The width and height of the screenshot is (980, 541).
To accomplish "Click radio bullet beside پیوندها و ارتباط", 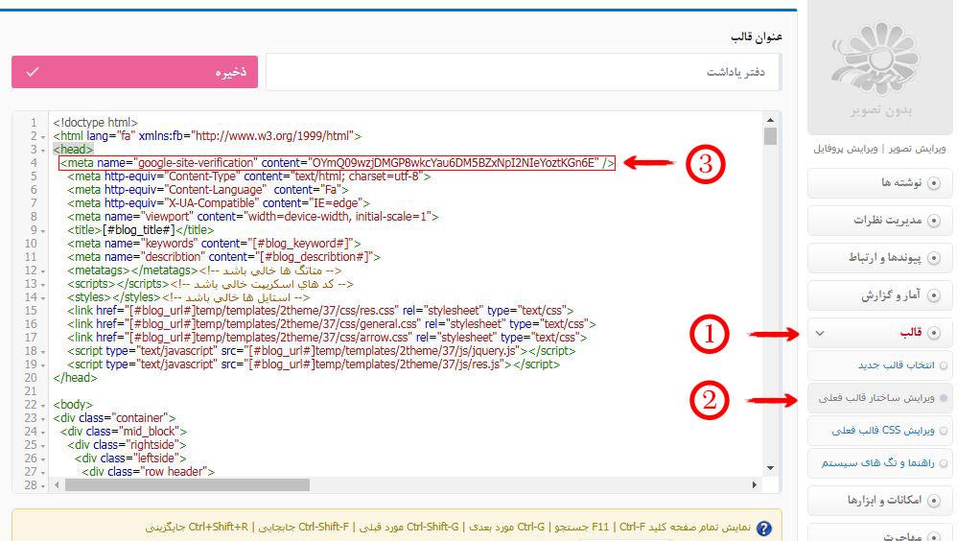I will (934, 258).
